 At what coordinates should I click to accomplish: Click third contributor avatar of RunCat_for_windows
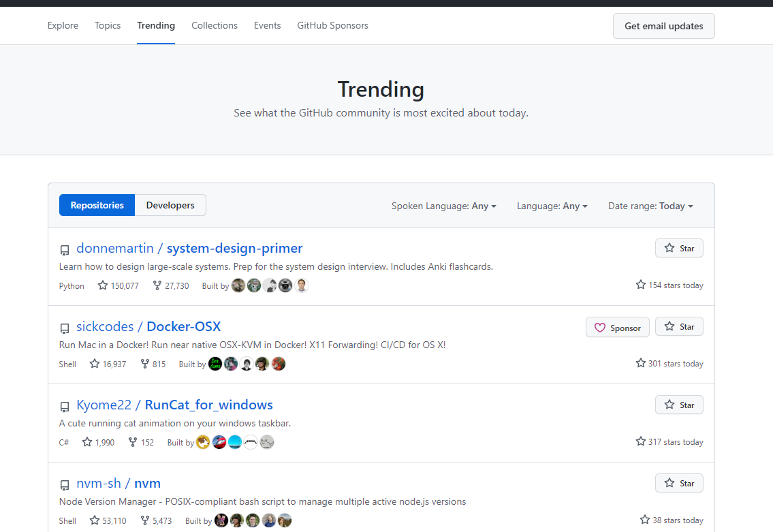[x=235, y=442]
